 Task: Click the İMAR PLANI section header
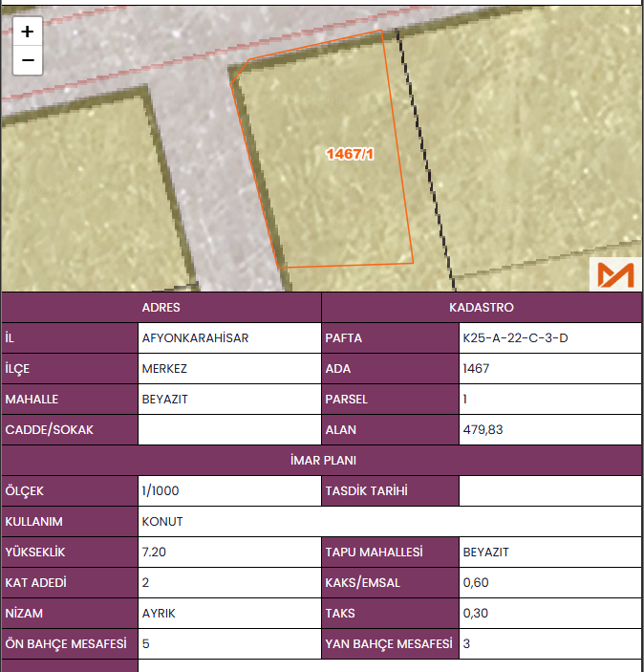322,461
